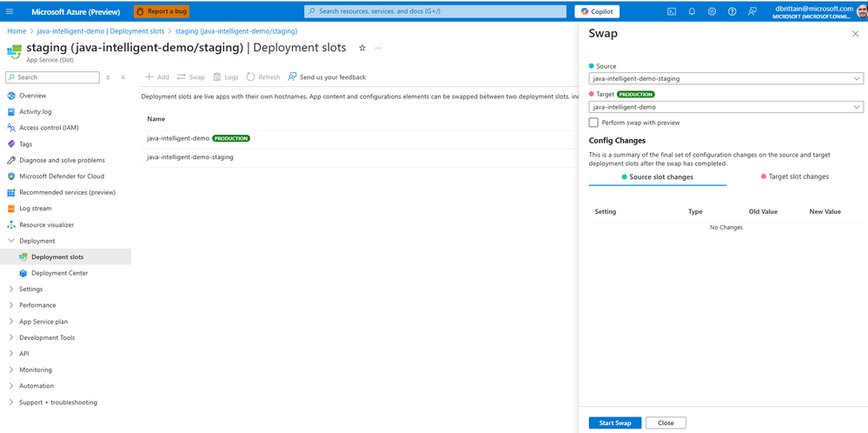Open the top bar feedback icon

752,11
